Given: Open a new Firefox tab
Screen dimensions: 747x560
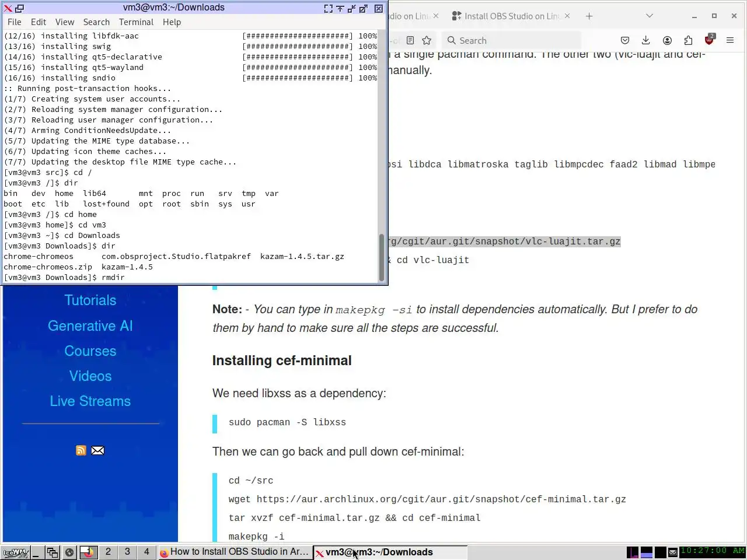Looking at the screenshot, I should tap(589, 16).
